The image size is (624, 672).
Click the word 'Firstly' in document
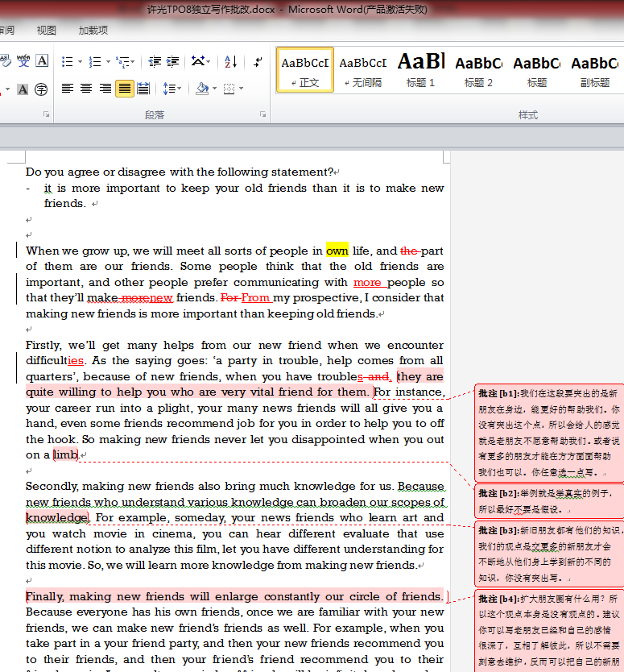43,346
